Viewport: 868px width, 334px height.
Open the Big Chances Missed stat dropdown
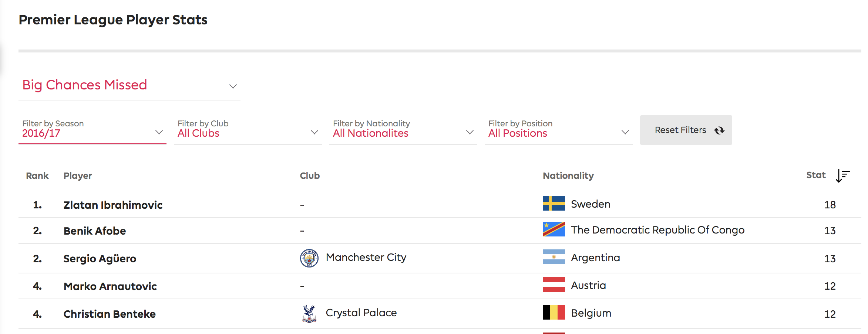pyautogui.click(x=129, y=85)
